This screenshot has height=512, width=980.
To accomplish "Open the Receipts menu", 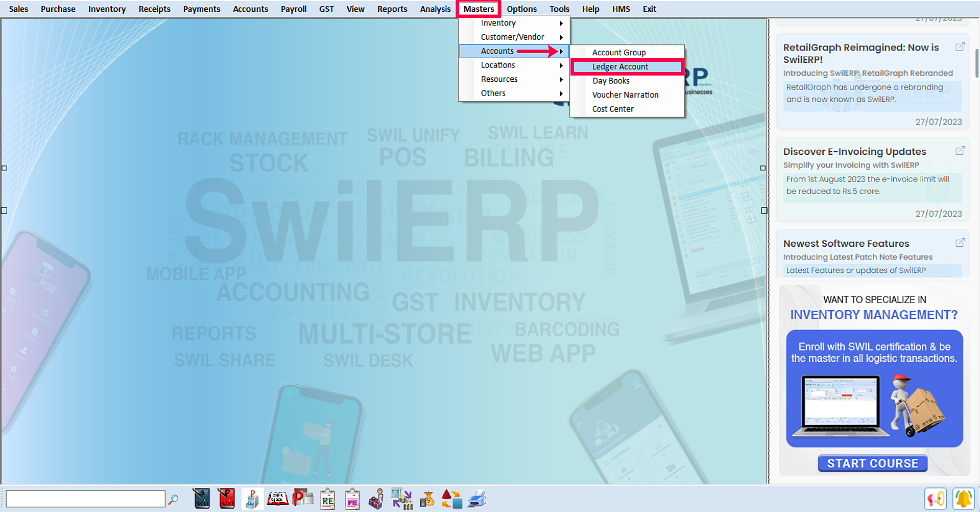I will click(154, 9).
